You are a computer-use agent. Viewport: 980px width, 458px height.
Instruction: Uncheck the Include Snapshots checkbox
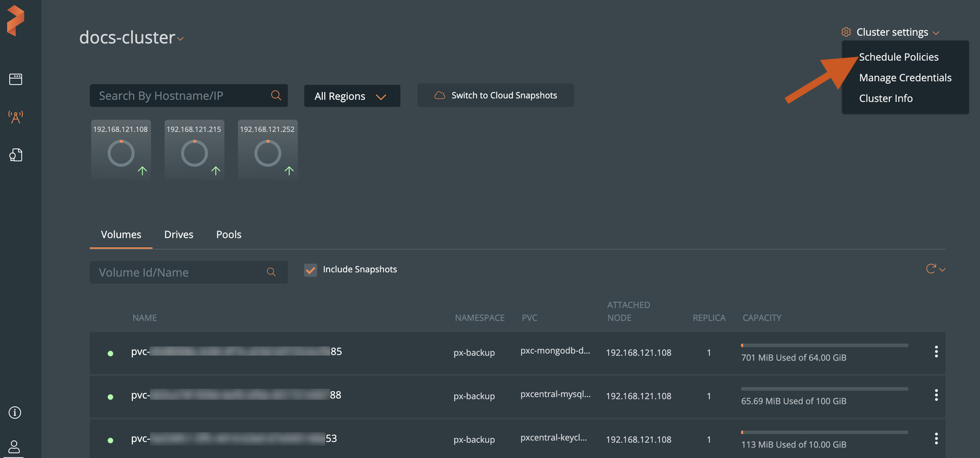(311, 270)
